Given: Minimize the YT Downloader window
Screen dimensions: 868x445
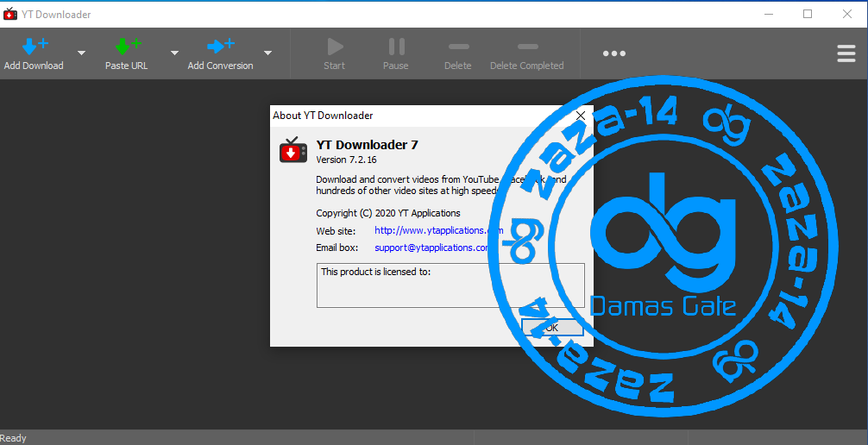Looking at the screenshot, I should pos(769,15).
